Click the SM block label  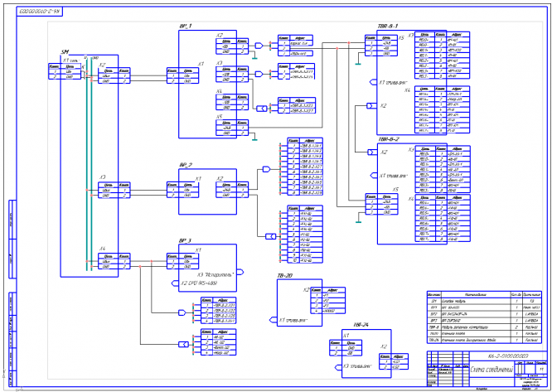[x=65, y=52]
